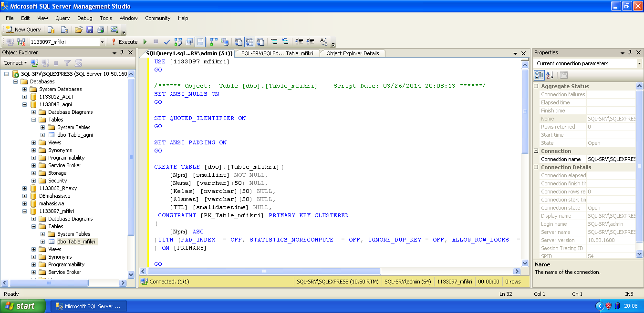The height and width of the screenshot is (313, 644).
Task: Open the Connect dropdown in Object Explorer
Action: [15, 63]
